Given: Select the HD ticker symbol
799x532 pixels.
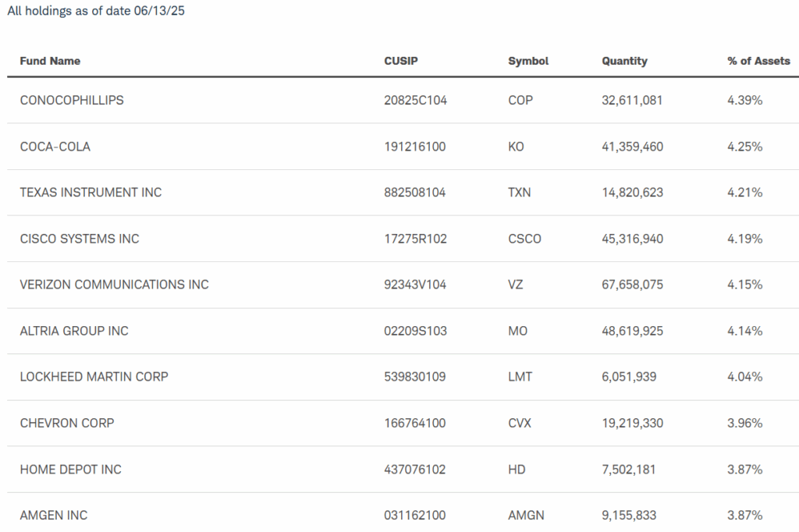Looking at the screenshot, I should [x=517, y=470].
